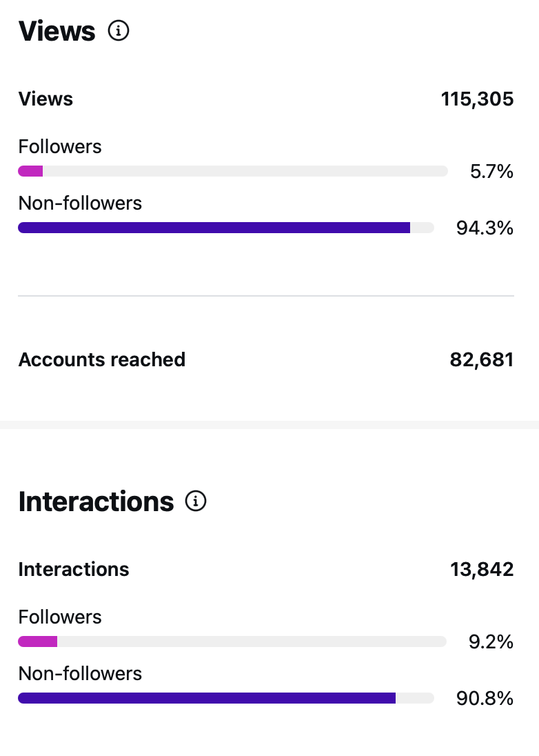Select the 90.8% Non-followers percentage
The image size is (539, 756).
(484, 699)
